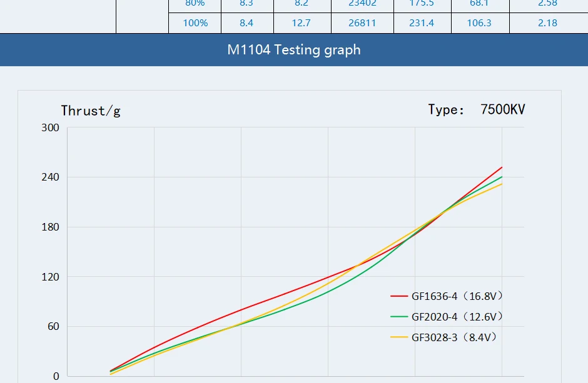Click the 7500KV type value

pos(502,110)
